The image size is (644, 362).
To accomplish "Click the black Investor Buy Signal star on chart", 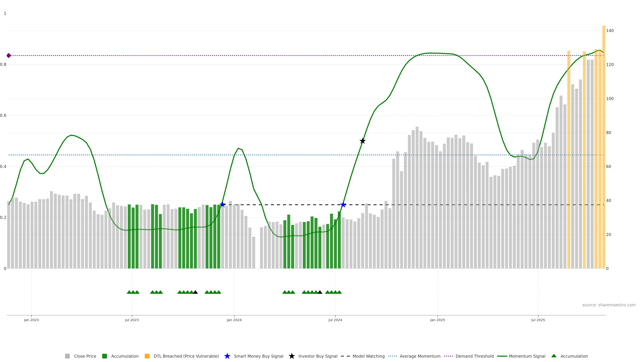I will (x=362, y=141).
